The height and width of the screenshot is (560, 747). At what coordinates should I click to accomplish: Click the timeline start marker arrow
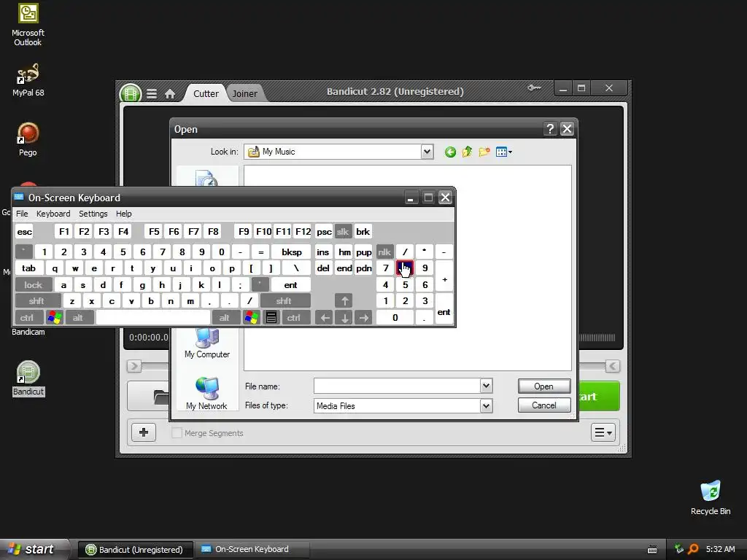(x=134, y=366)
